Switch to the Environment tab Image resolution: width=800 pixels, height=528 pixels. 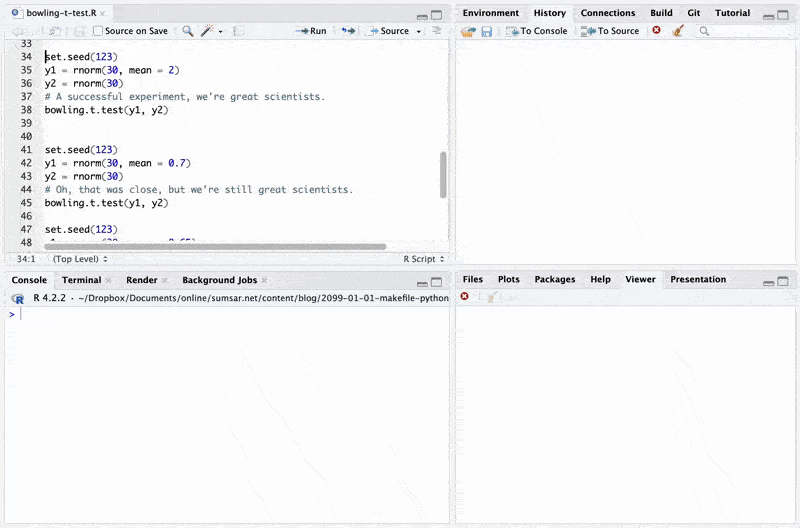point(490,13)
